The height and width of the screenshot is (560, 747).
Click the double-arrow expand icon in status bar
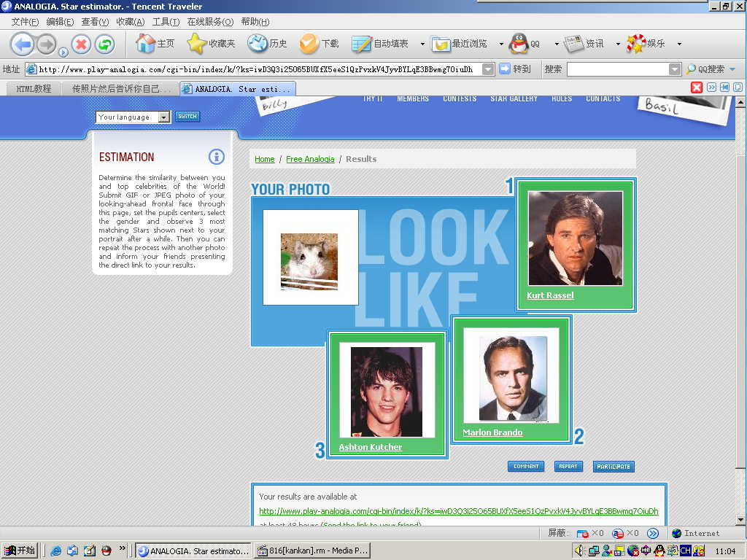click(x=653, y=533)
